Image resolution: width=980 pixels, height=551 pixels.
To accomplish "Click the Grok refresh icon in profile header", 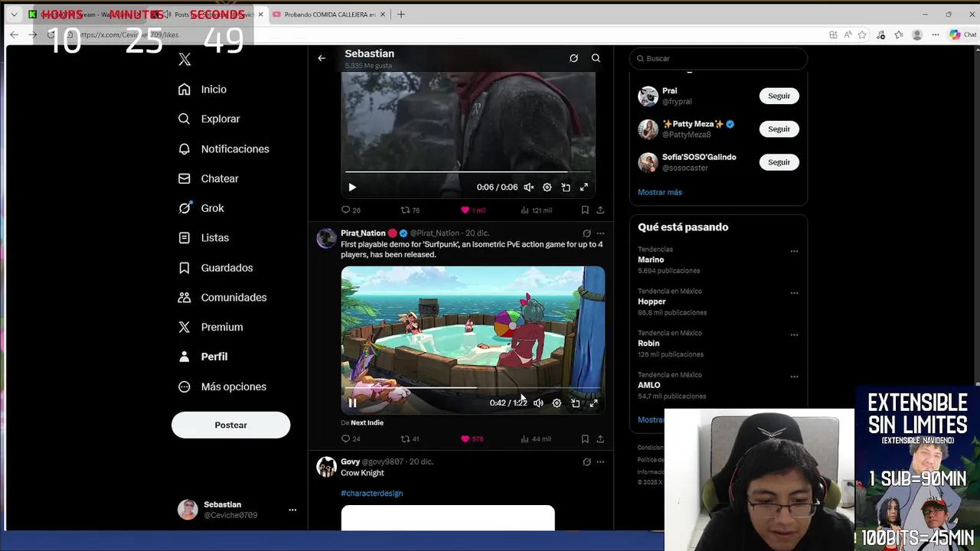I will (573, 58).
